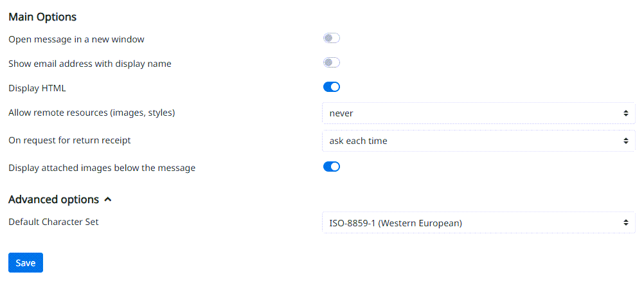Save the settings with the Save button
644x288 pixels.
click(26, 263)
